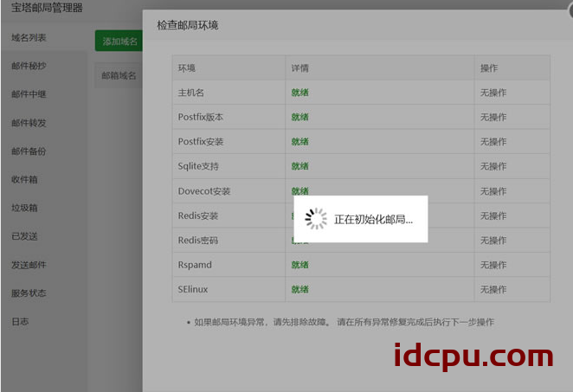Select 发送邮件 in the sidebar

coord(29,265)
